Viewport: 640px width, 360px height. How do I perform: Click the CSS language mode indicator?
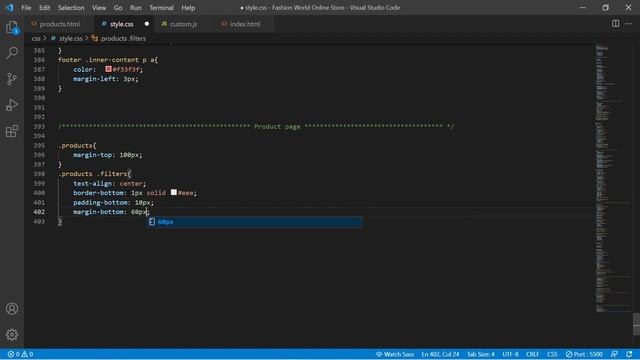tap(552, 354)
